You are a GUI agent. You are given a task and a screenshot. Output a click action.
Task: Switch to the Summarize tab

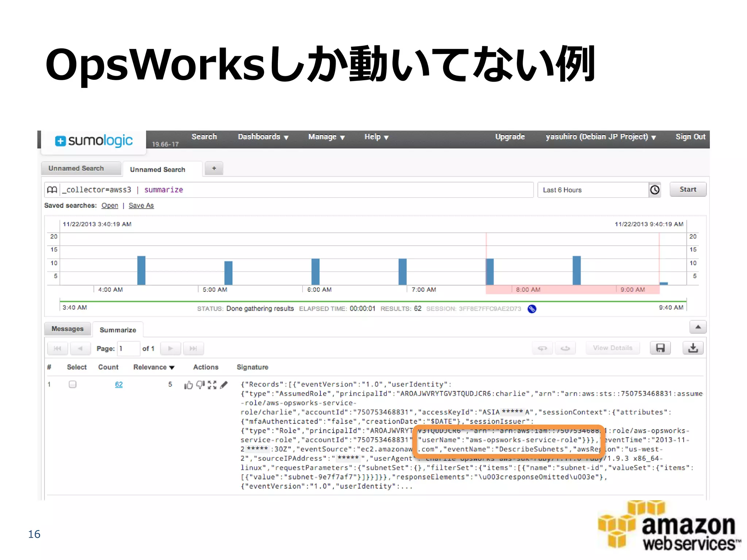pos(118,330)
